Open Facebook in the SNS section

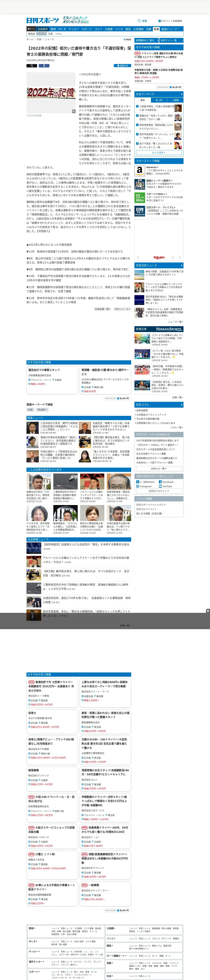[x=166, y=482]
